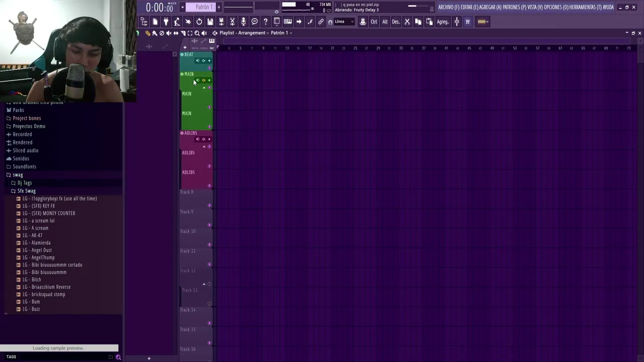Viewport: 644px width, 362px height.
Task: Select the Slice tool in Playlist toolbar
Action: point(183,33)
